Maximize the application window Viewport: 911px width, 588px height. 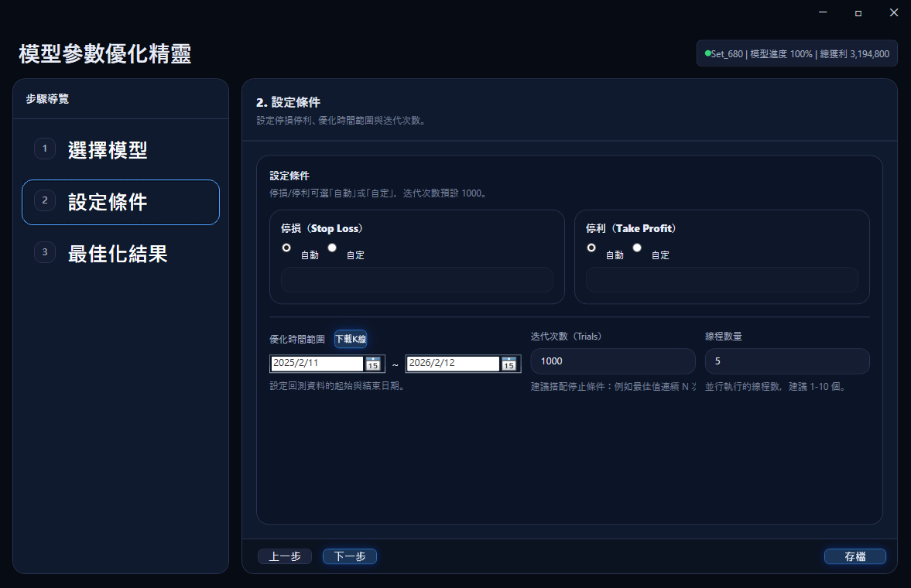pos(858,13)
